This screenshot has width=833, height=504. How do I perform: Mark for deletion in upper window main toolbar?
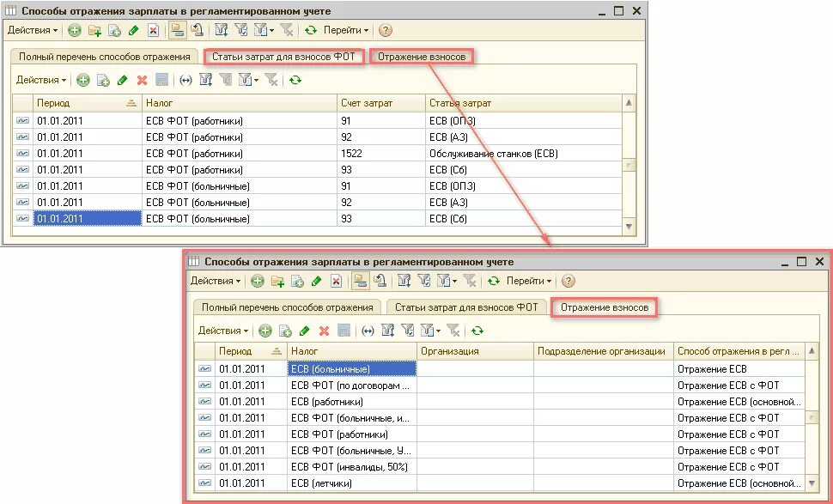[153, 30]
